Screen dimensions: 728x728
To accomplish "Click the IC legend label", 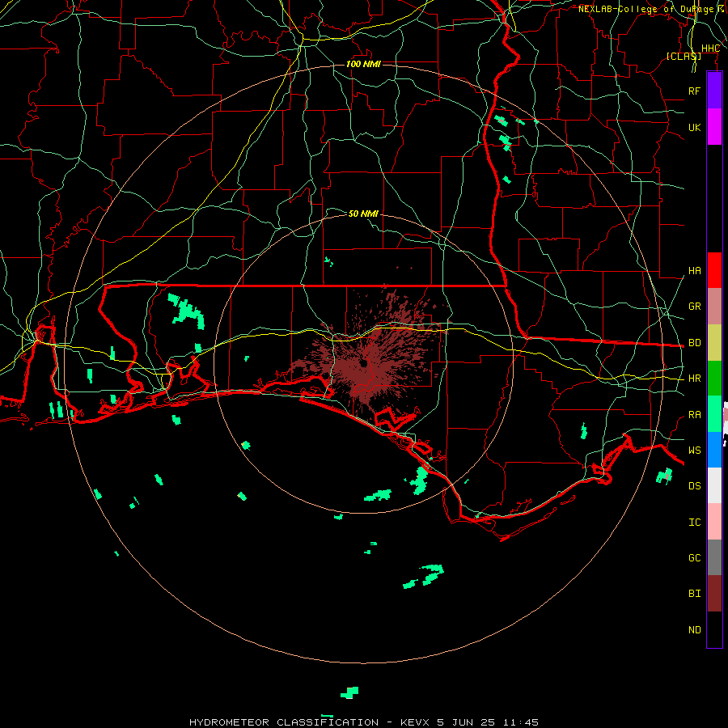I will [x=694, y=523].
